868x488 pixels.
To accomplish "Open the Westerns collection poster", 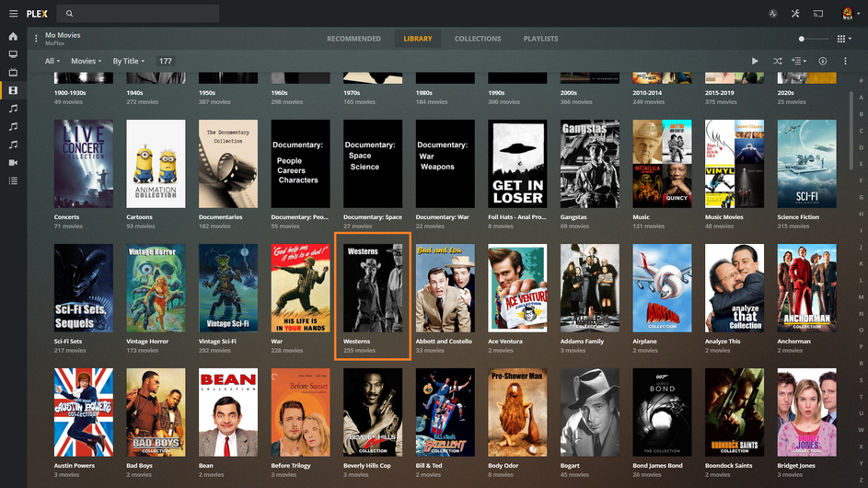I will coord(373,288).
